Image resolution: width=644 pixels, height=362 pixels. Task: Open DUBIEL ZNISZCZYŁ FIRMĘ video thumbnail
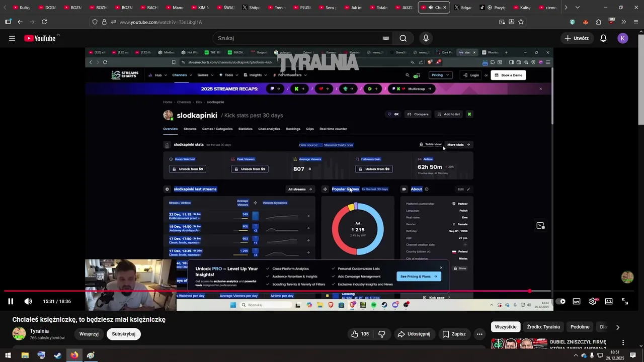pyautogui.click(x=519, y=344)
